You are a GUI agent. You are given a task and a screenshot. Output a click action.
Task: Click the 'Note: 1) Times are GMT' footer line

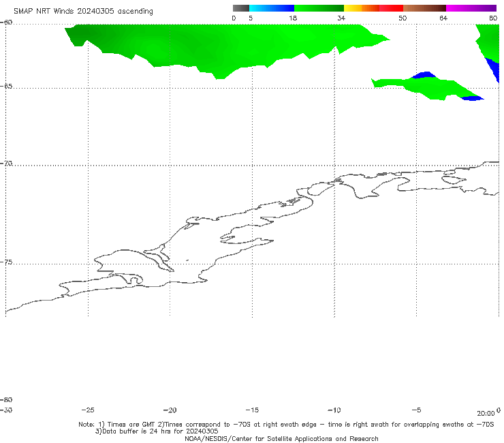tap(286, 425)
